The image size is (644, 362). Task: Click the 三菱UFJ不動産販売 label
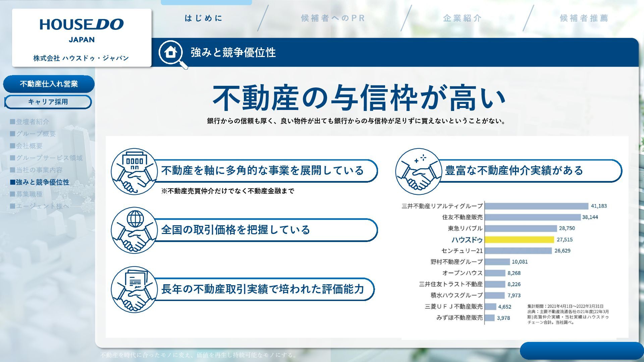point(454,306)
